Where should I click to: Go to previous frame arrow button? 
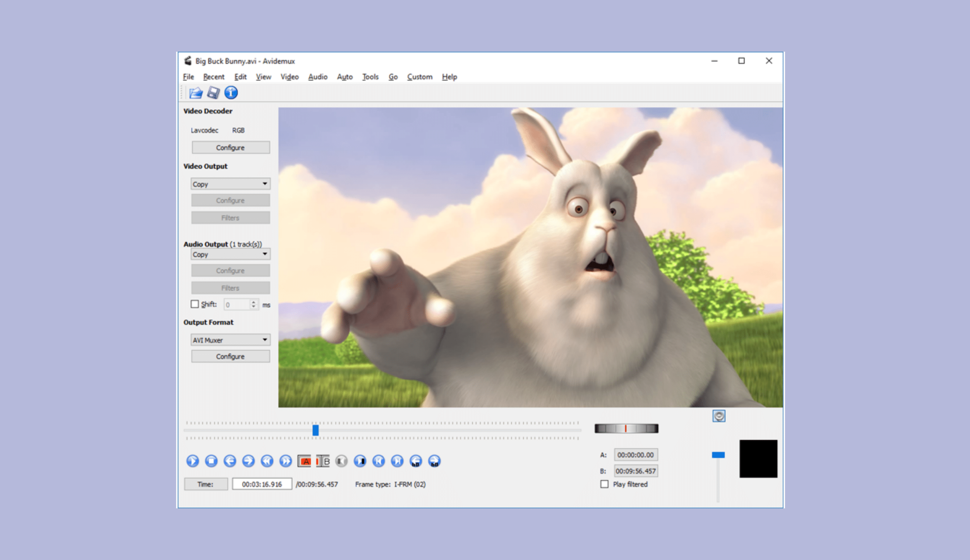pos(230,461)
